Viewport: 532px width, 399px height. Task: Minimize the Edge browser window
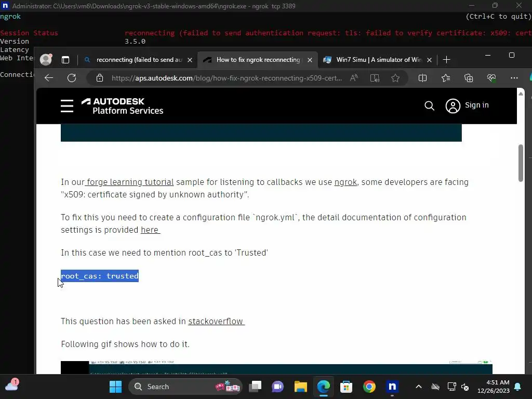click(x=488, y=55)
